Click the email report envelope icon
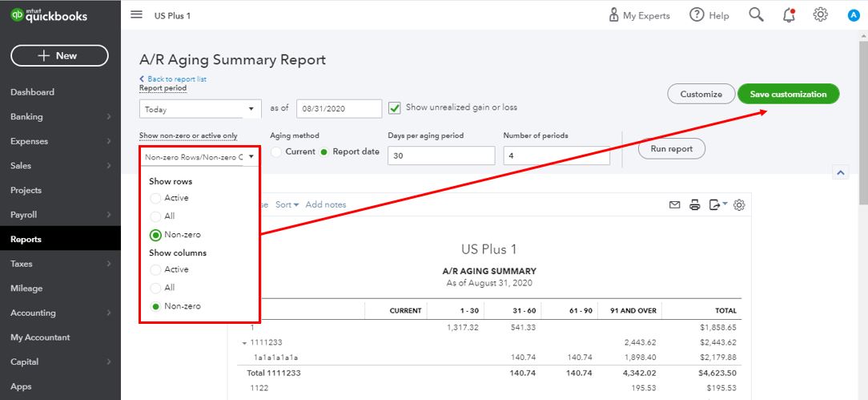This screenshot has width=868, height=400. pos(675,205)
